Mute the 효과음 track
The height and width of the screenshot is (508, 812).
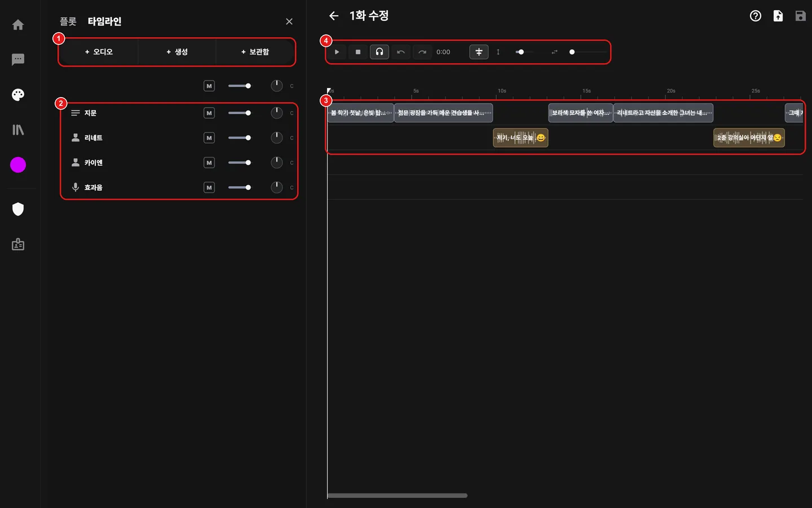tap(209, 187)
